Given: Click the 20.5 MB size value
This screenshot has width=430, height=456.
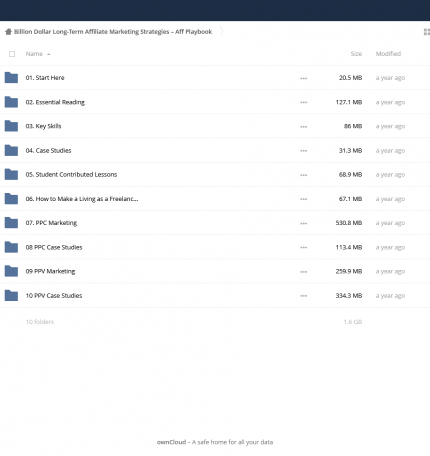Looking at the screenshot, I should tap(350, 78).
